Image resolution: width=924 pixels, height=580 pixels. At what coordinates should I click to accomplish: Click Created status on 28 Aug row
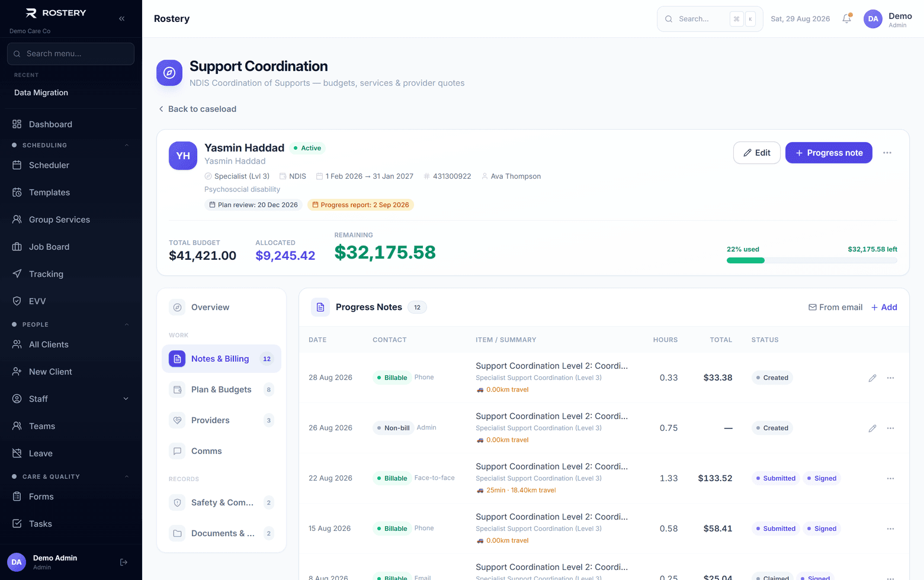pyautogui.click(x=772, y=378)
